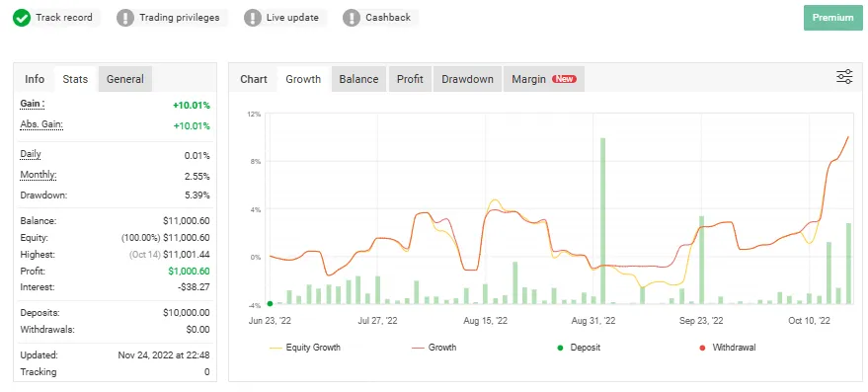The image size is (868, 392).
Task: Open the Info tab
Action: click(x=35, y=79)
